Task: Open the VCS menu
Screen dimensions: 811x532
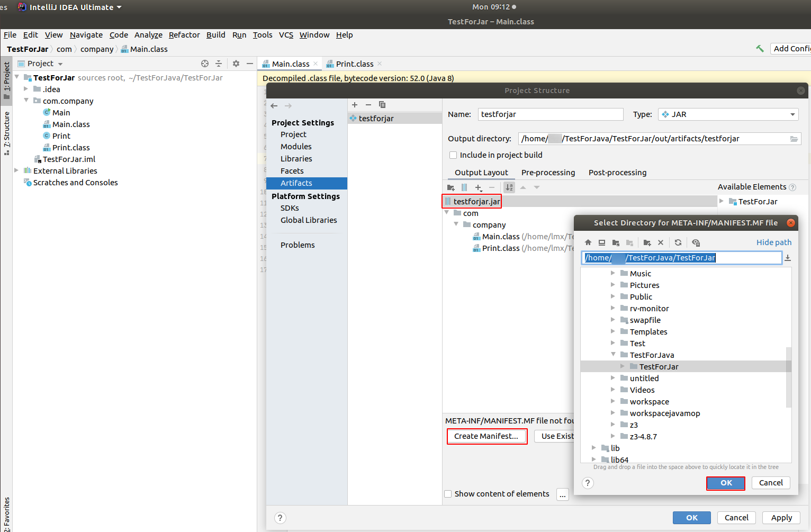Action: [286, 35]
